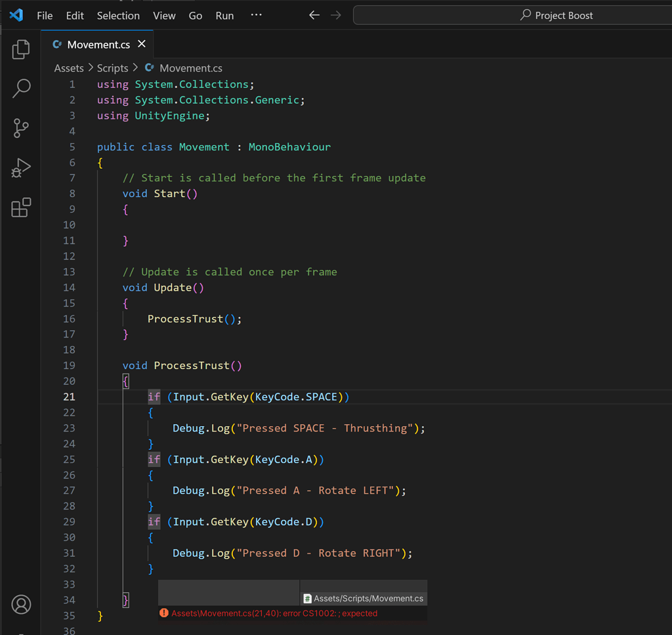This screenshot has height=635, width=672.
Task: Open the Explorer view in activity bar
Action: tap(21, 49)
